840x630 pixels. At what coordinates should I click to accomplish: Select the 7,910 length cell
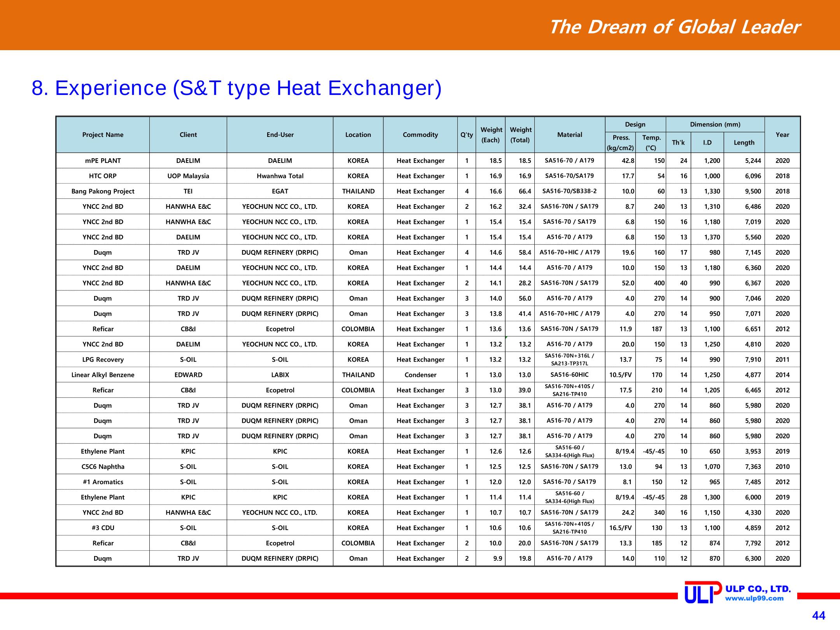pyautogui.click(x=744, y=360)
